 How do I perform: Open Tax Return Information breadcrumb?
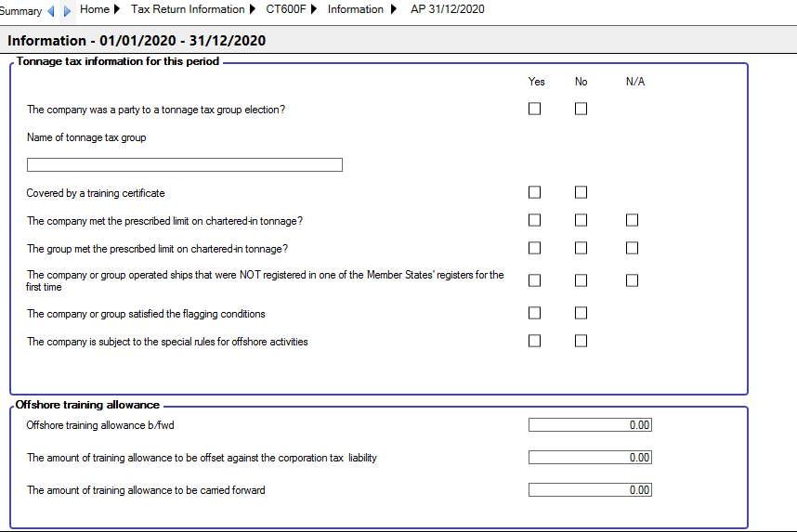click(188, 9)
